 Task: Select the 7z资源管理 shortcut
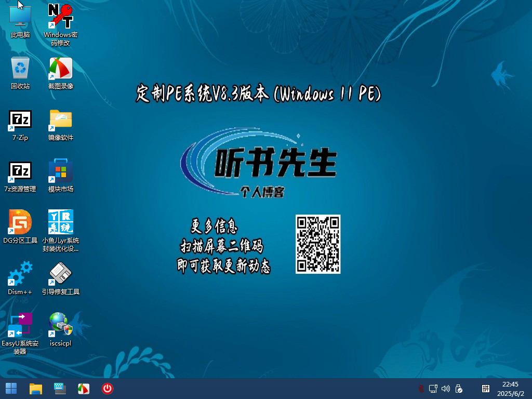pos(20,176)
